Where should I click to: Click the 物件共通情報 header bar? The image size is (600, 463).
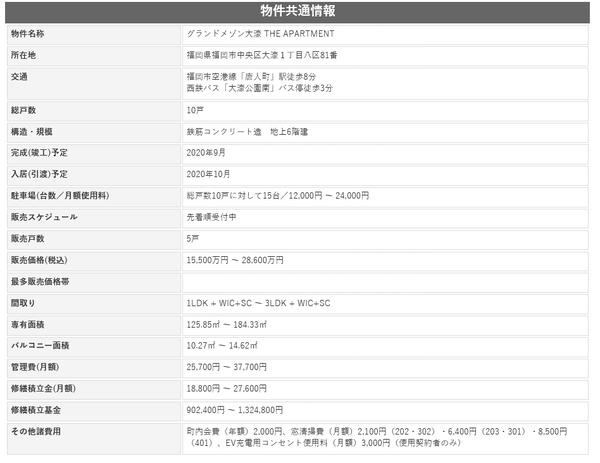pyautogui.click(x=297, y=11)
